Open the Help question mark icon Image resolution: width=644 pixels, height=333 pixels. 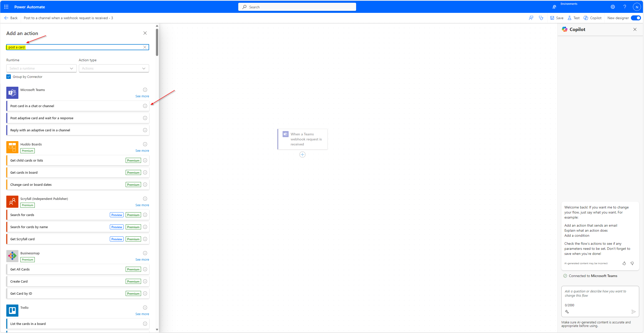625,7
